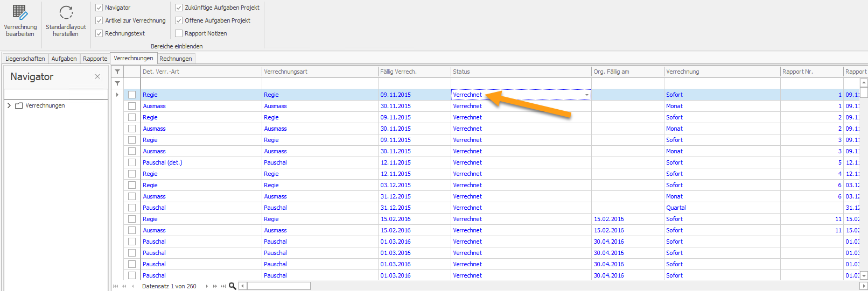Close the Navigator panel

click(97, 76)
